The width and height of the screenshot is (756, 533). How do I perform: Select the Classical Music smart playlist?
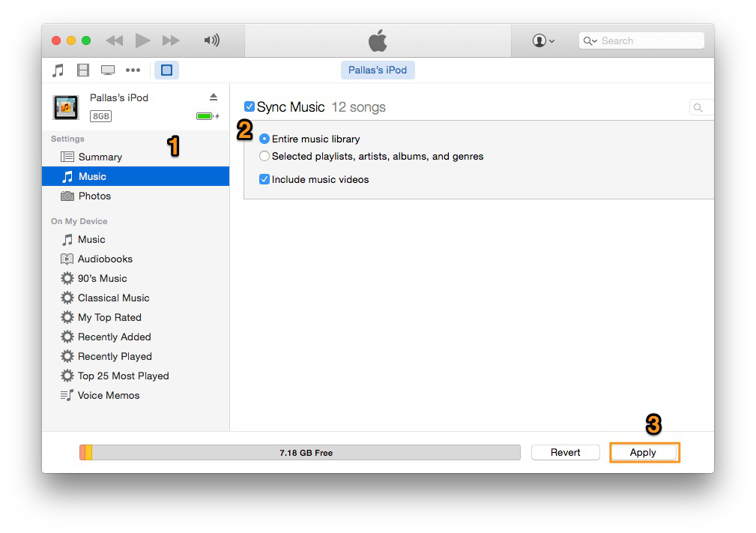pos(136,298)
